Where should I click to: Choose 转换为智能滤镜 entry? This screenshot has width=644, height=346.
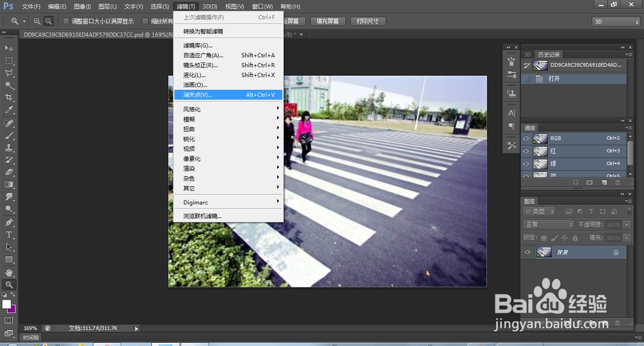(x=229, y=31)
